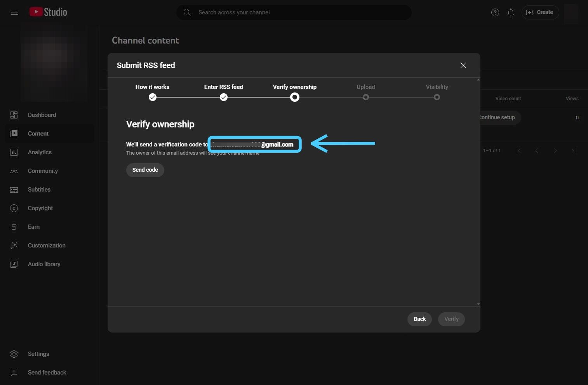
Task: Click the Copyright sidebar icon
Action: [x=14, y=208]
